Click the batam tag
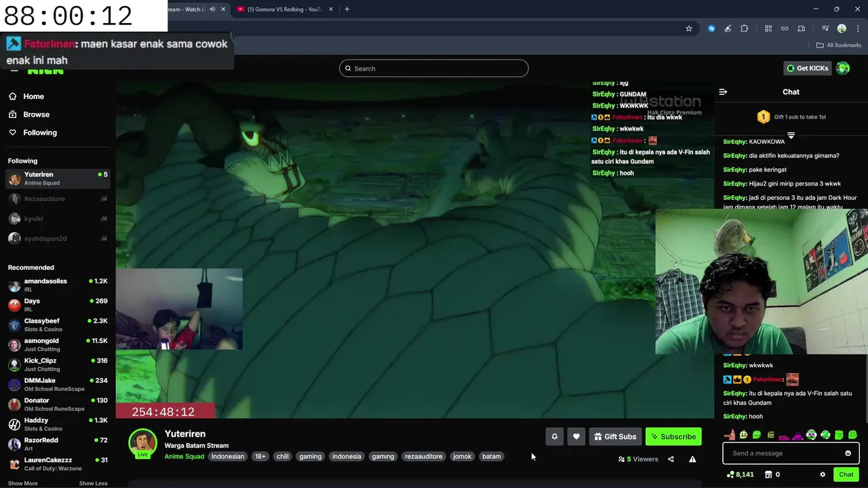The width and height of the screenshot is (868, 488). (492, 456)
